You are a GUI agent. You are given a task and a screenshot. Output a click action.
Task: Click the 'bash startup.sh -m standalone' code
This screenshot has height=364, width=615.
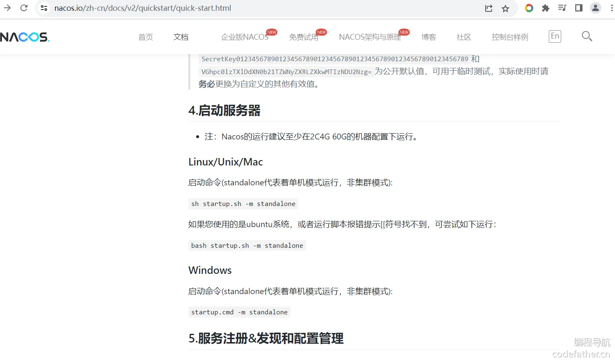tap(247, 245)
